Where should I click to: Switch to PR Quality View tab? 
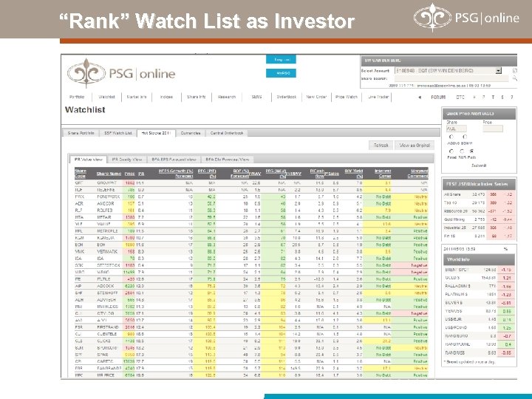coord(127,159)
